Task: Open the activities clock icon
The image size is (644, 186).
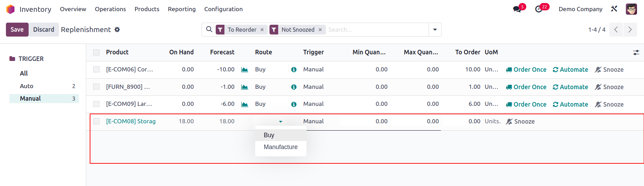Action: pos(539,9)
